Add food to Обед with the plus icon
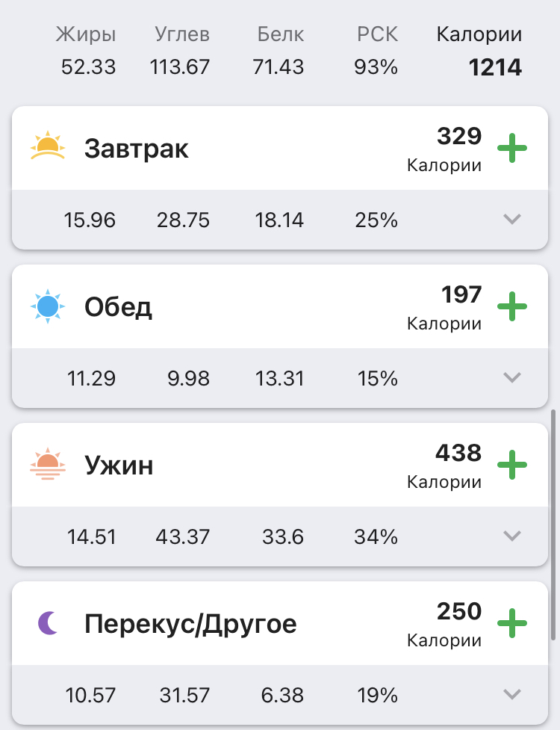 pos(512,306)
